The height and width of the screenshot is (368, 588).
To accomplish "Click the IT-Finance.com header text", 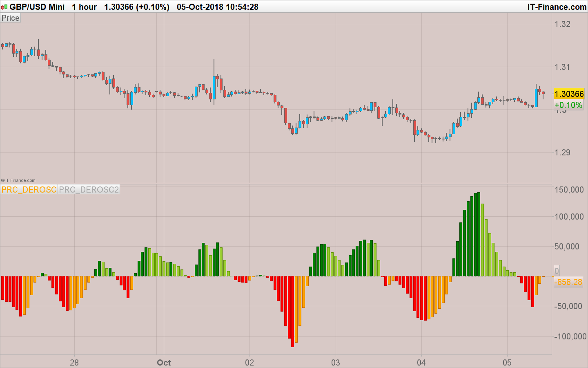I will click(x=557, y=7).
